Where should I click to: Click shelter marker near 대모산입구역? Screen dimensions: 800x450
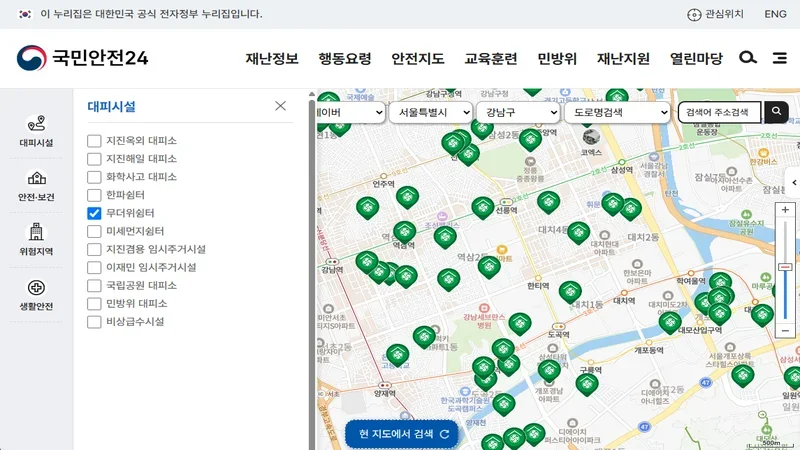tap(669, 322)
